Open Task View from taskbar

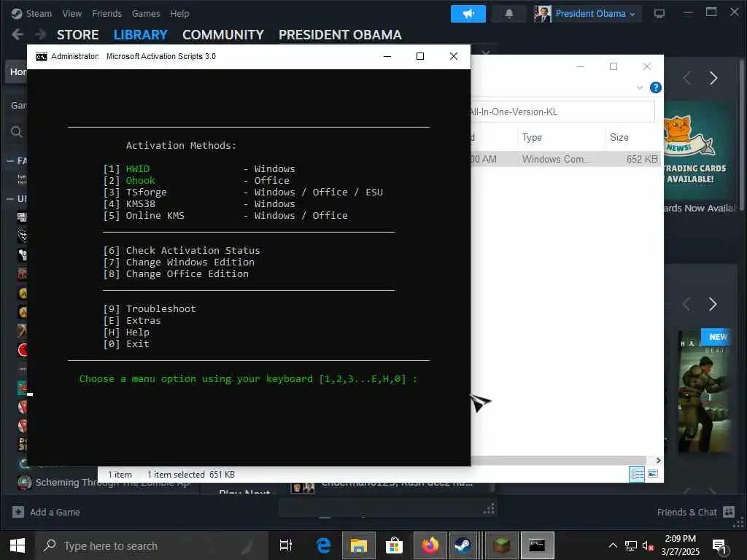tap(286, 545)
